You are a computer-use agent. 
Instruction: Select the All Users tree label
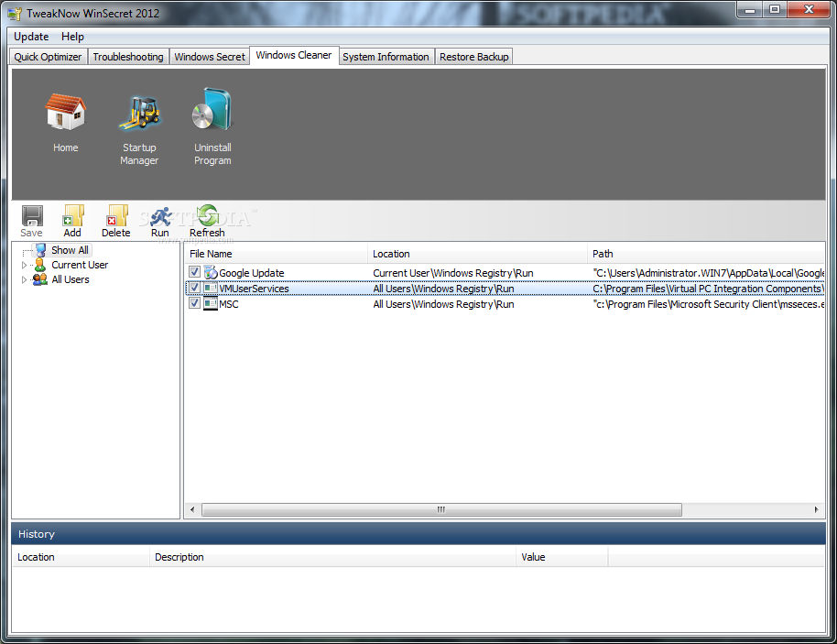71,279
